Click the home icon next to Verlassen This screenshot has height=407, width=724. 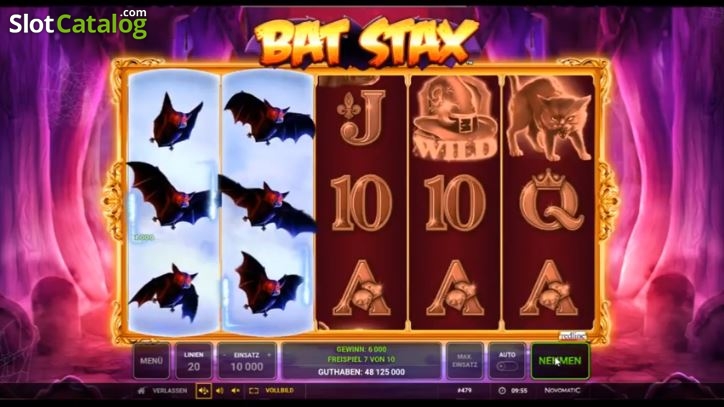pyautogui.click(x=141, y=391)
